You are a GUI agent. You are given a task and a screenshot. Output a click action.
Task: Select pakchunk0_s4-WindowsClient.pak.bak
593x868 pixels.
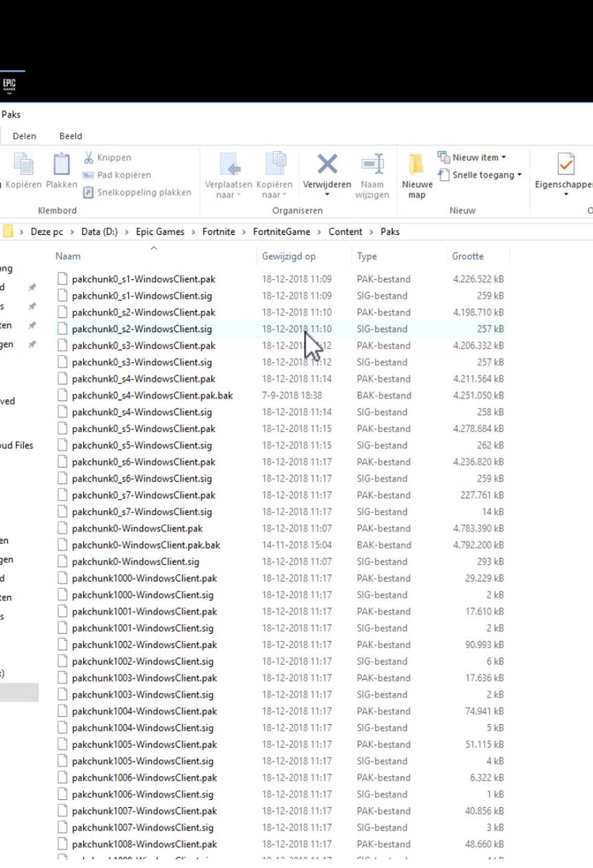click(x=152, y=395)
